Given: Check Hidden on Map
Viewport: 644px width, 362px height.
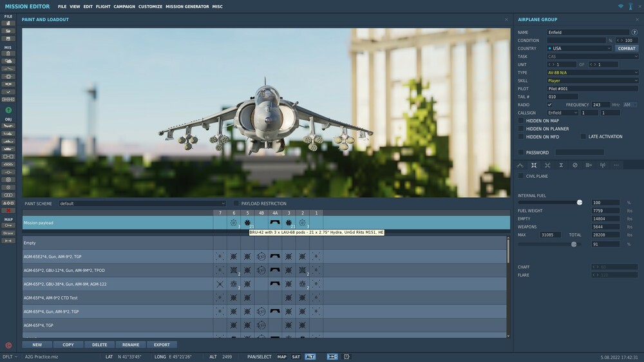Looking at the screenshot, I should [x=521, y=121].
